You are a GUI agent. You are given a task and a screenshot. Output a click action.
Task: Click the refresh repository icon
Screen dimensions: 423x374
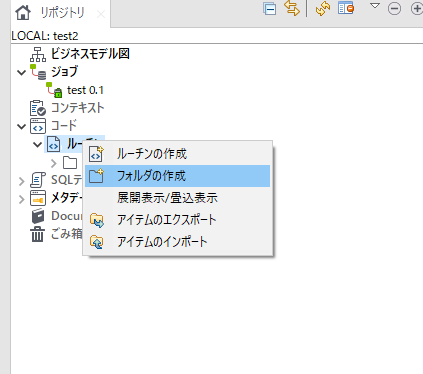[323, 8]
